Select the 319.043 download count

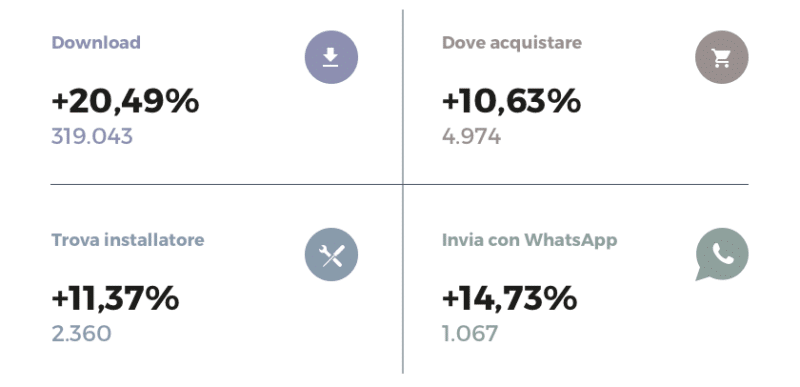point(92,137)
